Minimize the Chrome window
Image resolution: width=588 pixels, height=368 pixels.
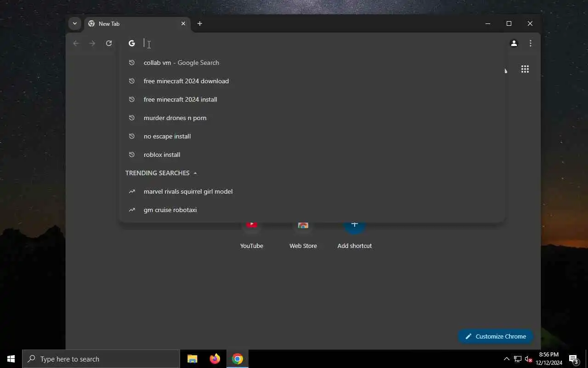tap(488, 23)
